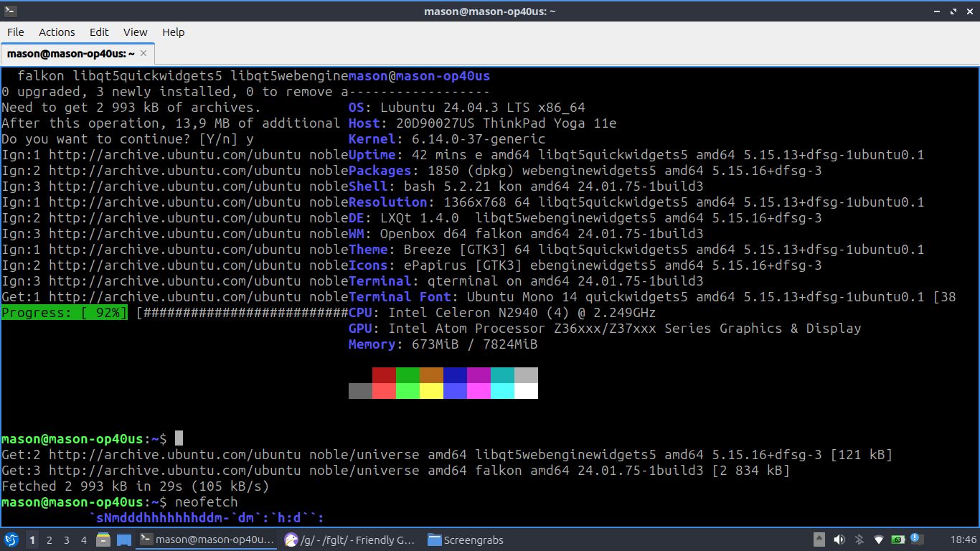Viewport: 980px width, 551px height.
Task: Activate the mason@mason-op40us taskbar button
Action: click(207, 540)
